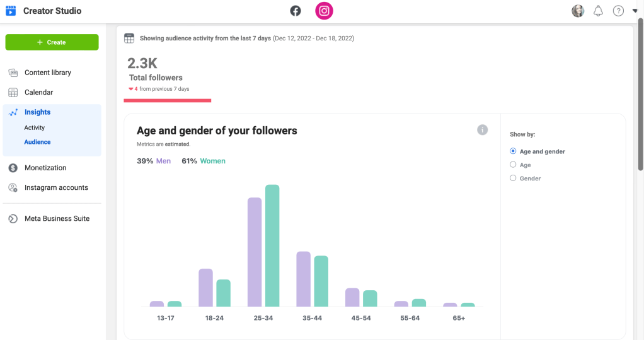
Task: Click the page's vertical scrollbar
Action: tap(640, 95)
